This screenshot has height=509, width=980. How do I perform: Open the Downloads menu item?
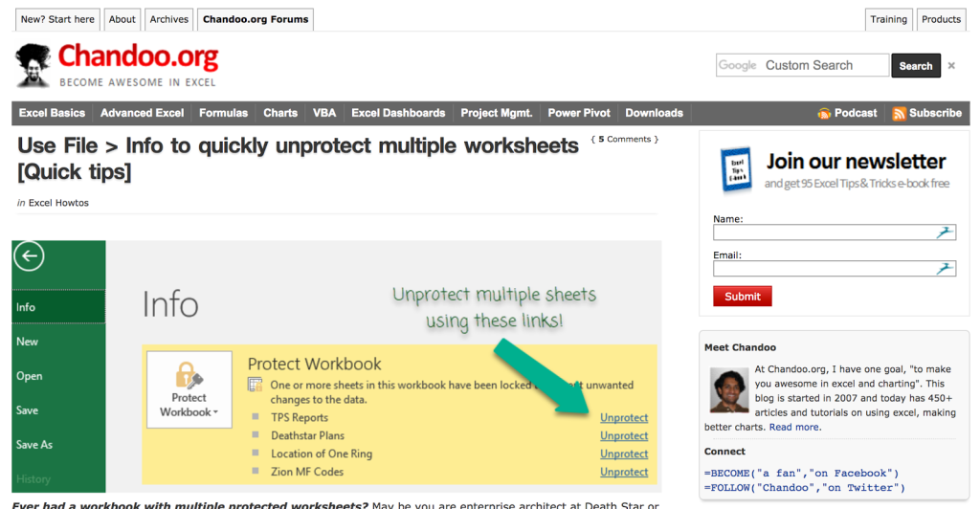click(x=654, y=113)
